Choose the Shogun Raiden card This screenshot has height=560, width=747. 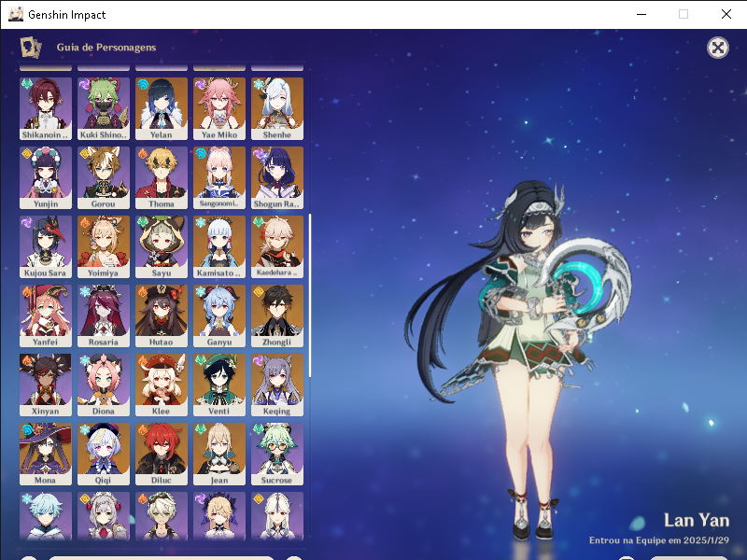[x=277, y=177]
